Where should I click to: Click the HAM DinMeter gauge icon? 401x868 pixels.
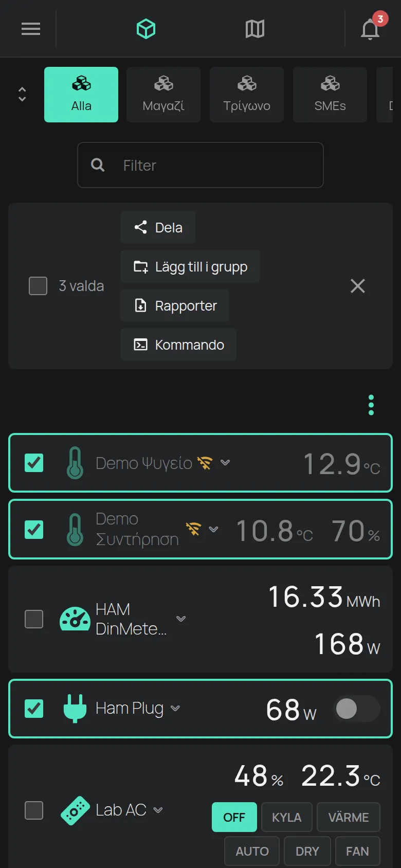coord(75,619)
